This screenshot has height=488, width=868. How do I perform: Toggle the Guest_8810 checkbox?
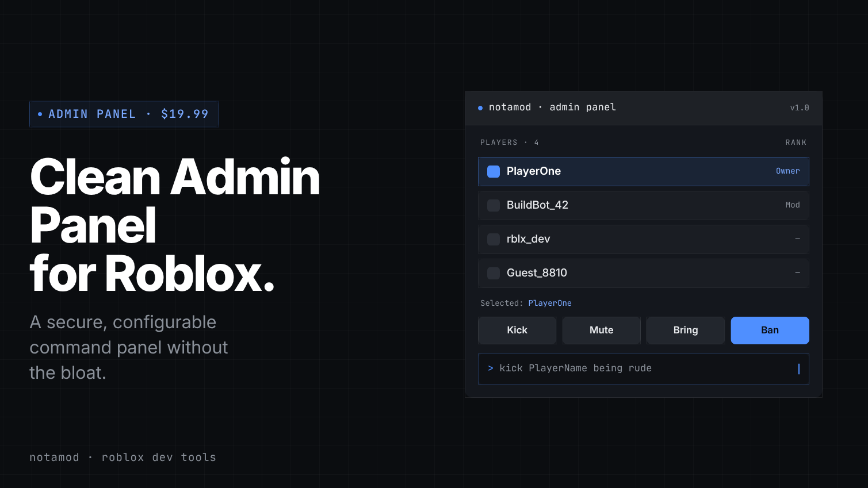point(494,273)
